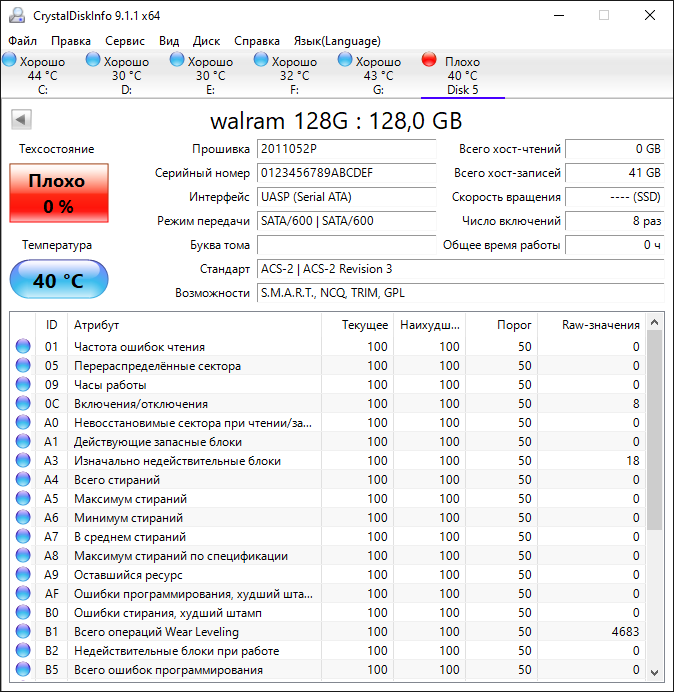674x692 pixels.
Task: Click the Стандарт ACS-2 field
Action: 461,269
